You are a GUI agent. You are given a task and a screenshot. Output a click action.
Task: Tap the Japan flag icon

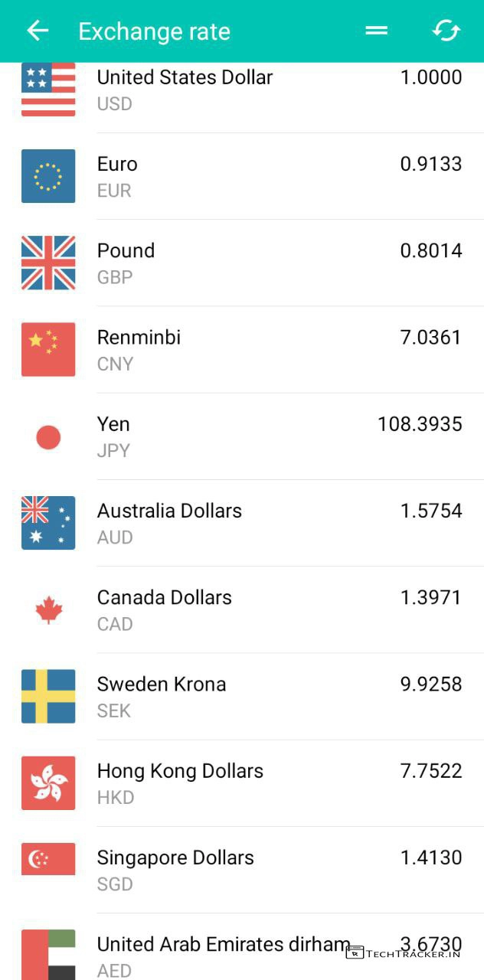click(x=48, y=437)
